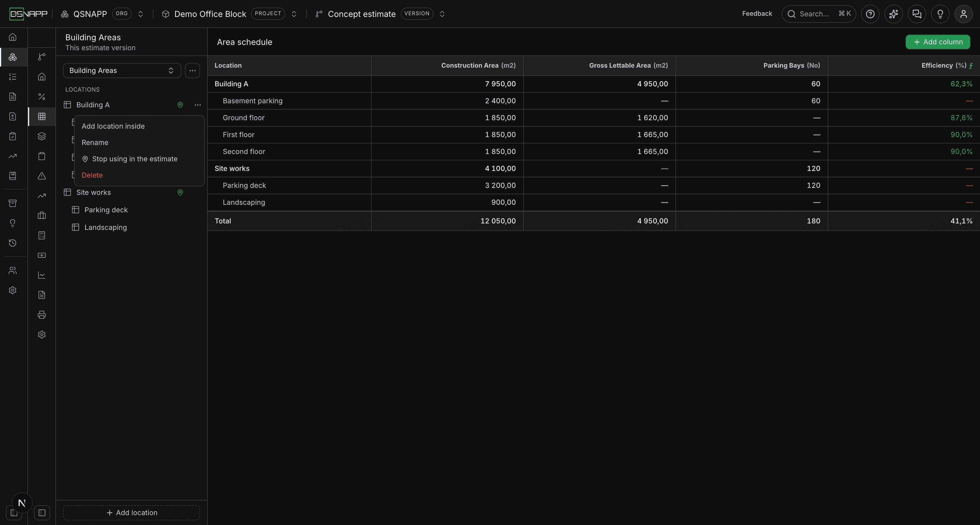Open the history clock icon in left sidebar
980x525 pixels.
coord(13,243)
